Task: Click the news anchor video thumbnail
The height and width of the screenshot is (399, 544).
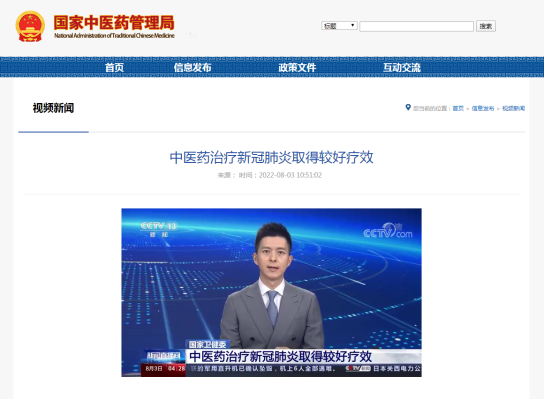Action: pyautogui.click(x=271, y=292)
